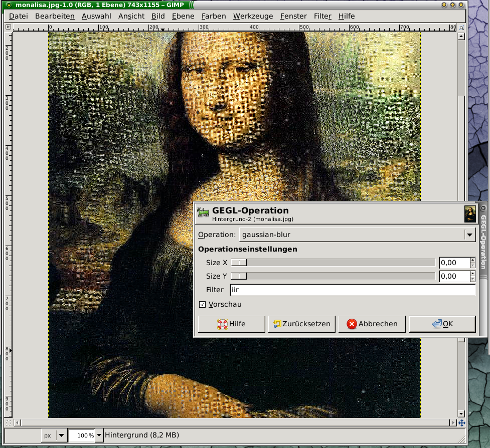The width and height of the screenshot is (490, 448).
Task: Decrease Size Y with the down arrow
Action: click(x=473, y=279)
